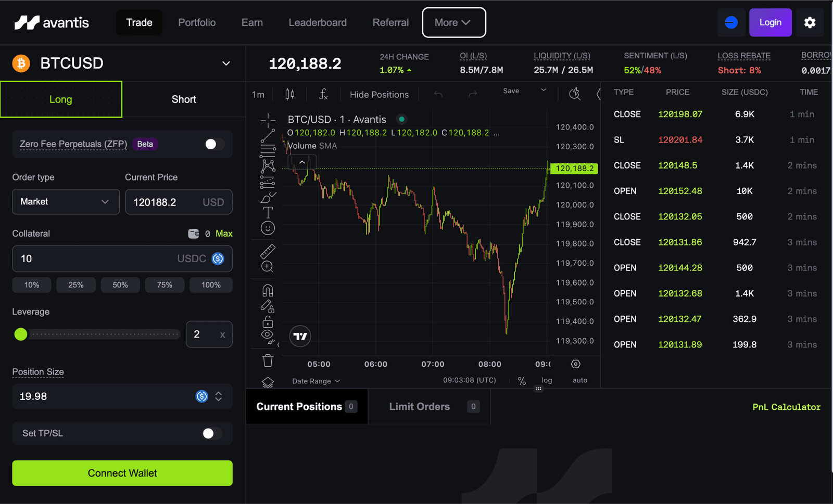
Task: Open the PnL Calculator
Action: coord(786,407)
